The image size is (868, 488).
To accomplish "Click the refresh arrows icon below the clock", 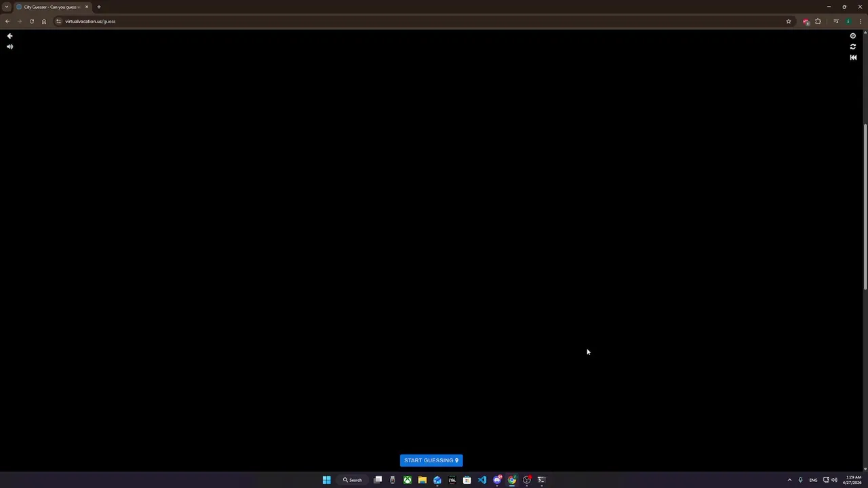I will [x=853, y=47].
